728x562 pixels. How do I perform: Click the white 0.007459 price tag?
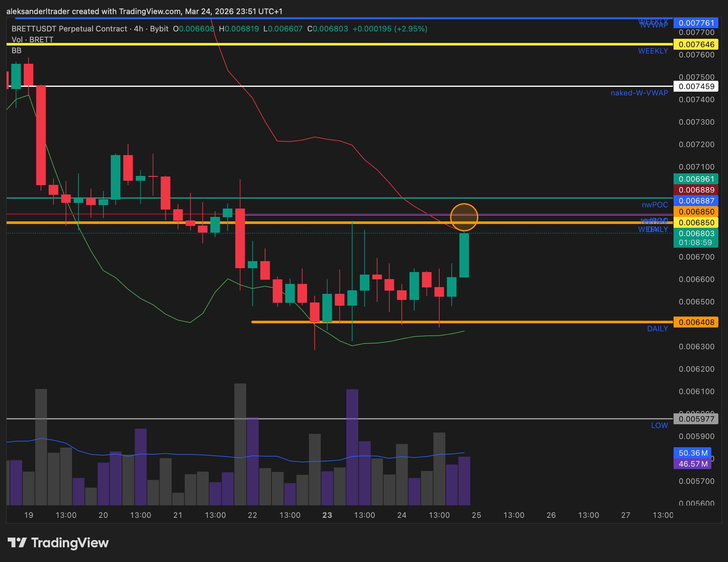coord(696,86)
